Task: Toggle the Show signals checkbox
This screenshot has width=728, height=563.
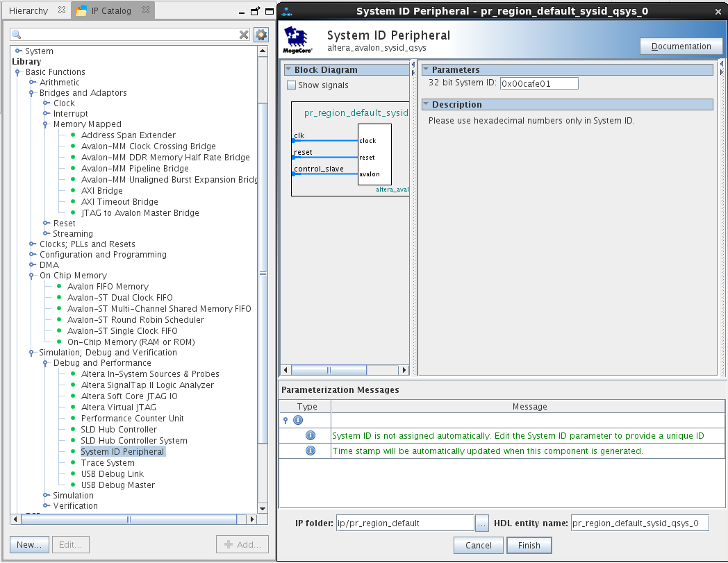Action: tap(291, 85)
